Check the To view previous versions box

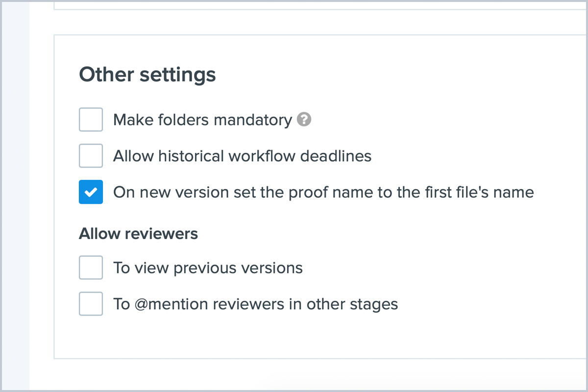click(x=91, y=268)
